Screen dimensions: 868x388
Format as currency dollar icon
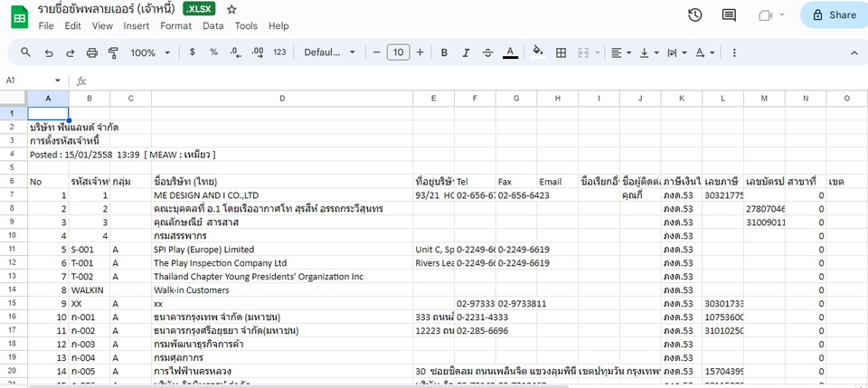(x=192, y=52)
